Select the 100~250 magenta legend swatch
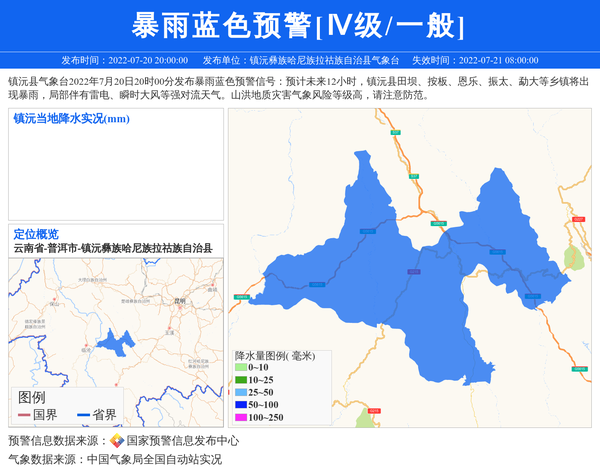 241,417
